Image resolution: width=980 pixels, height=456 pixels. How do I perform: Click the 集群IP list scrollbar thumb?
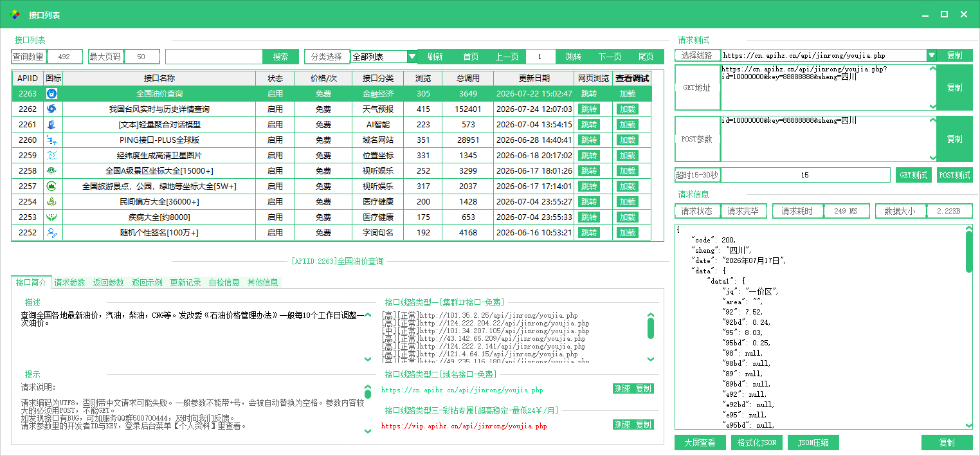(x=650, y=329)
